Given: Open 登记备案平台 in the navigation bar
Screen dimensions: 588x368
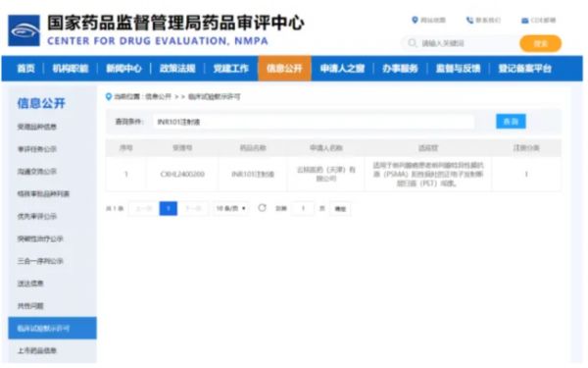Looking at the screenshot, I should (x=524, y=69).
